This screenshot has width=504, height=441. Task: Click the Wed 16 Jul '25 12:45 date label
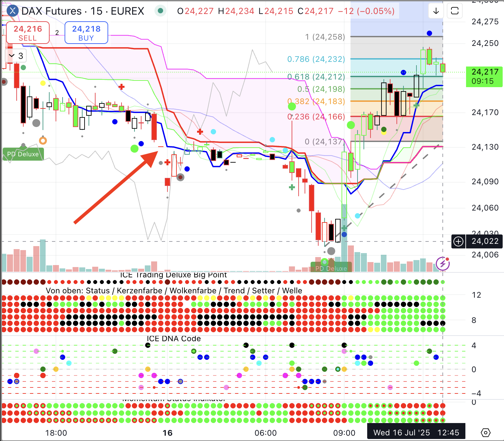click(x=416, y=432)
